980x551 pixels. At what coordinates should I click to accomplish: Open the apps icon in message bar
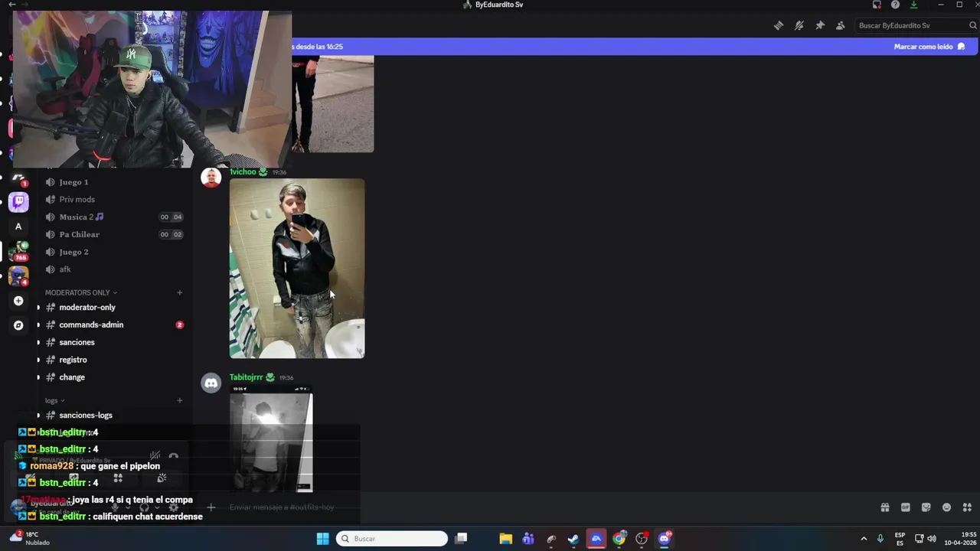(x=967, y=507)
